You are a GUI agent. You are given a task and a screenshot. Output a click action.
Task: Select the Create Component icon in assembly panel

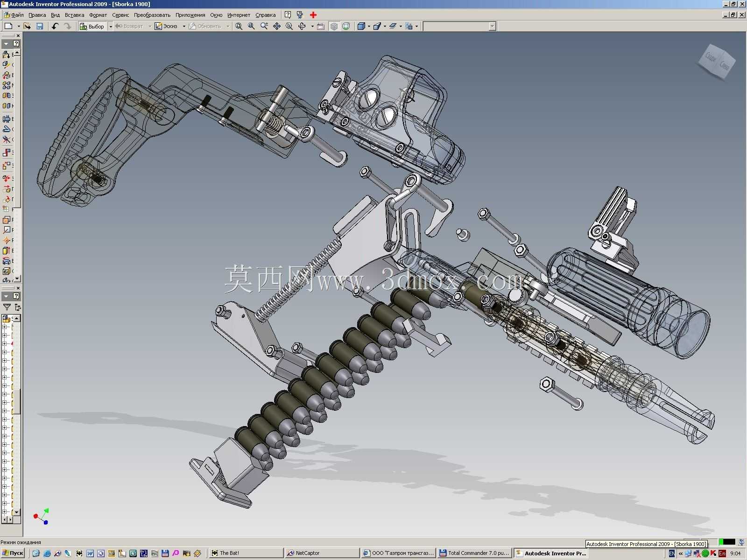click(x=7, y=65)
